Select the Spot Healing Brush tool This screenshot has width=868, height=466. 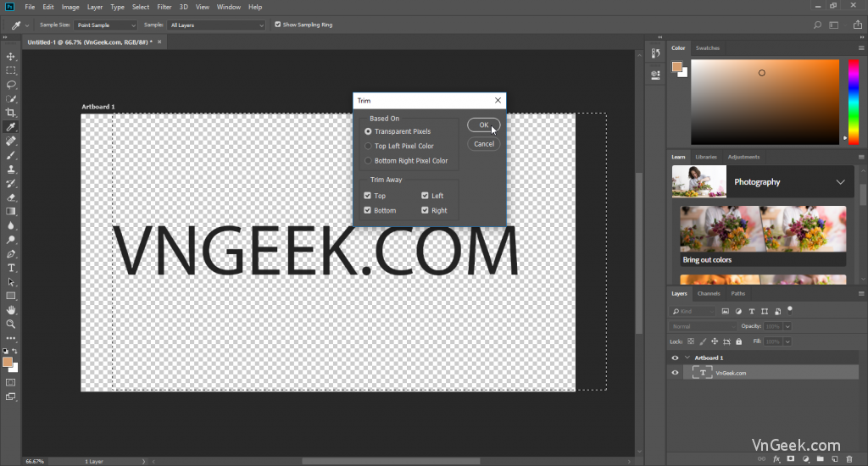(10, 141)
